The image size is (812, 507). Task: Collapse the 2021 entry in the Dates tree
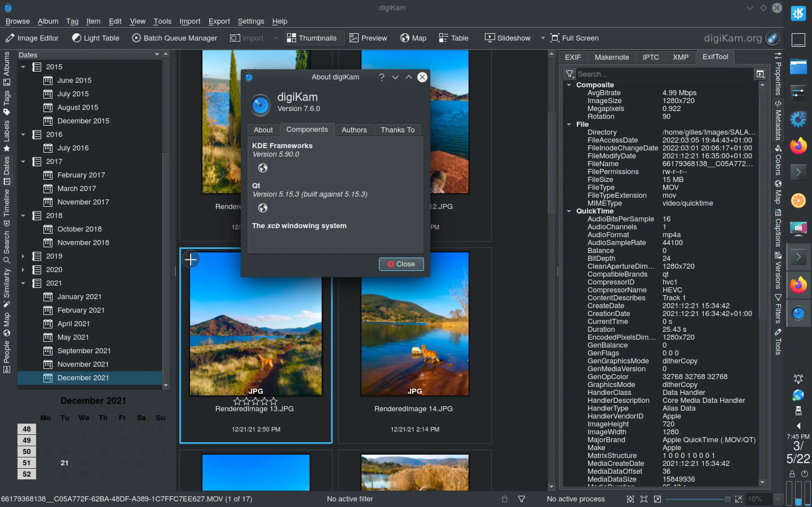(23, 283)
